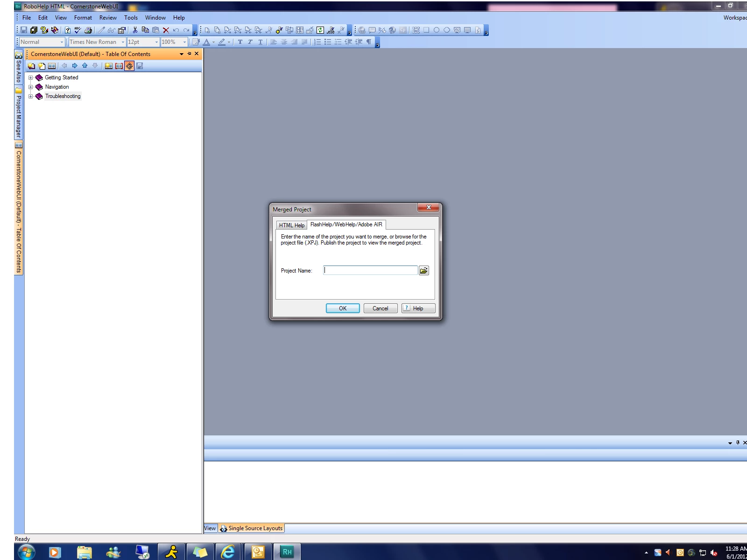Click the highlighted orange TOC toolbar icon

point(129,66)
